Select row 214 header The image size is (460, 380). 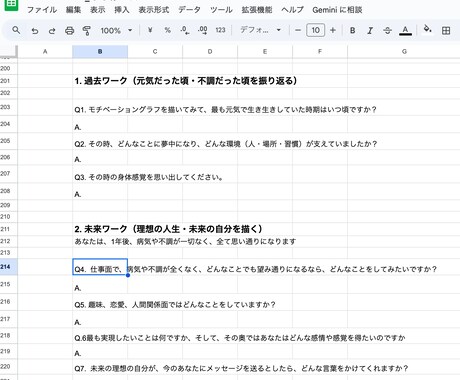tap(9, 267)
